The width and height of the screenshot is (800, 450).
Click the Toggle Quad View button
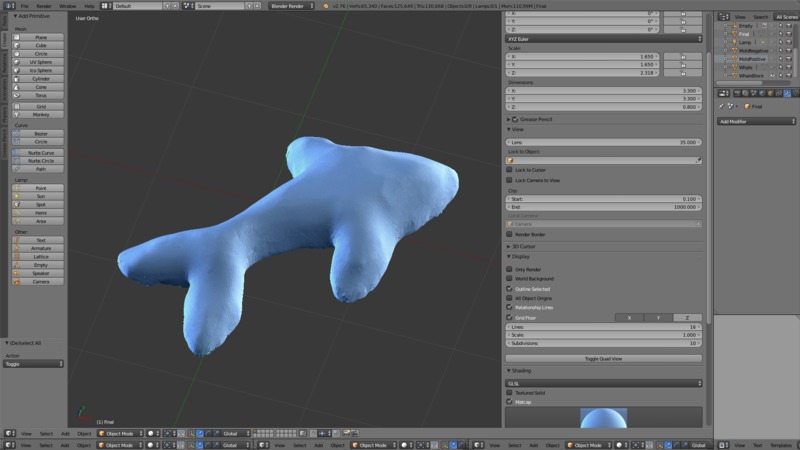[604, 359]
